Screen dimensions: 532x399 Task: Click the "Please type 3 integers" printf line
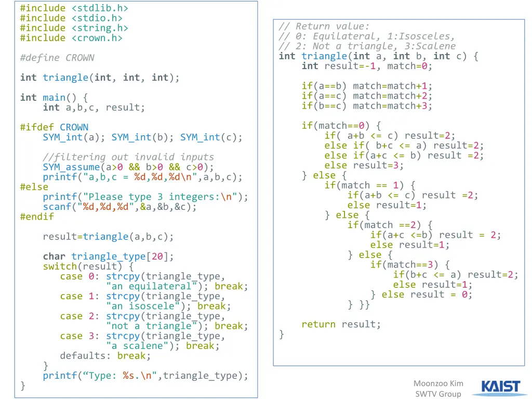pyautogui.click(x=145, y=197)
